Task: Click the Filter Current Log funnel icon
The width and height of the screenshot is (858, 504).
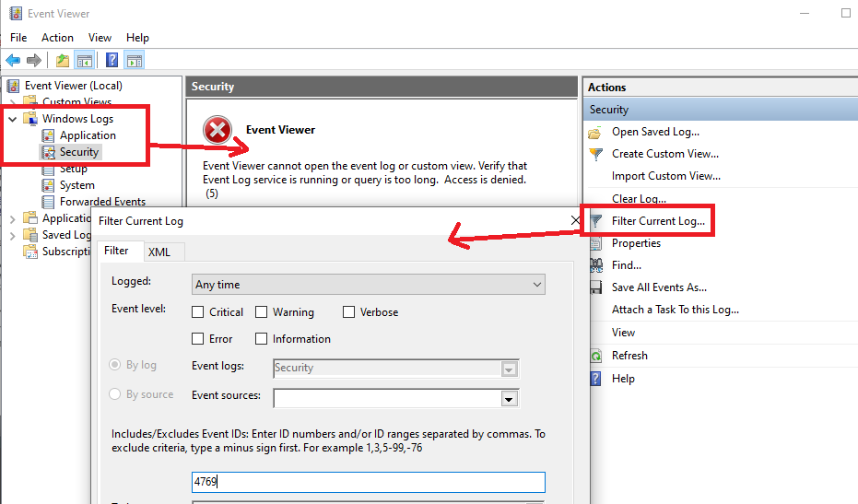Action: point(596,221)
